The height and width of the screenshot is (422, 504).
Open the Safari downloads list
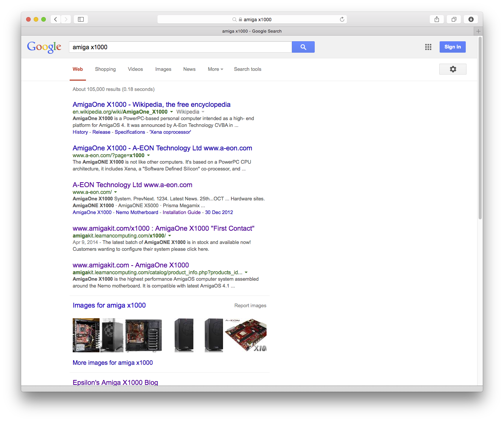[471, 19]
